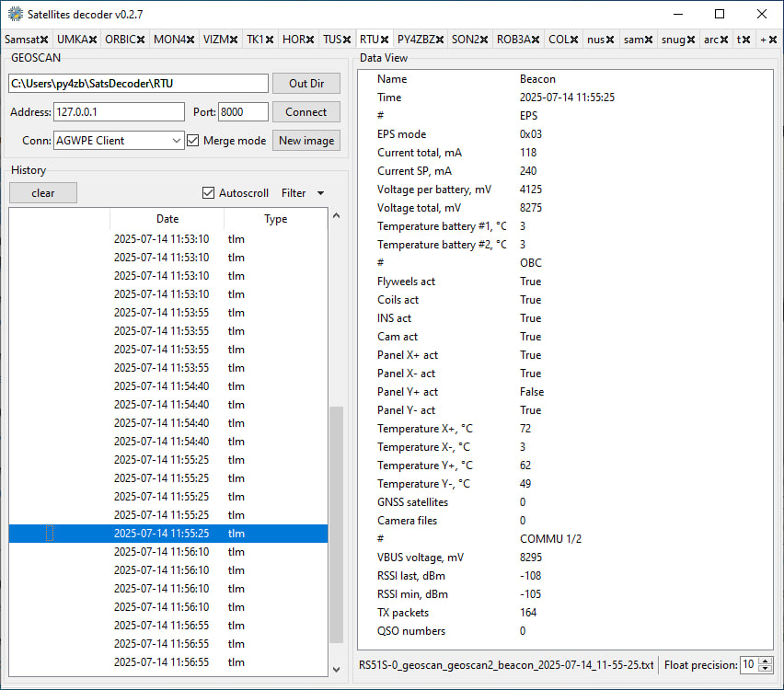Click the 'TX packets' value 164
The image size is (784, 690).
coord(528,613)
